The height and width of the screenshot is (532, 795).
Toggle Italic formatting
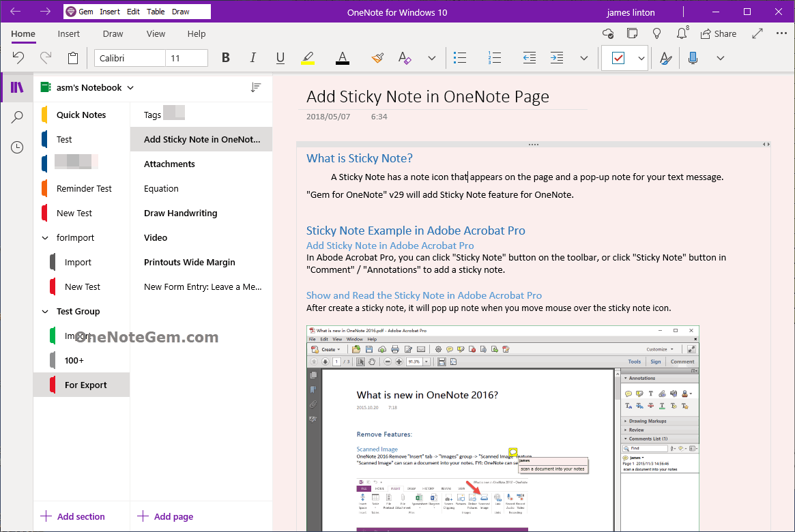click(252, 58)
